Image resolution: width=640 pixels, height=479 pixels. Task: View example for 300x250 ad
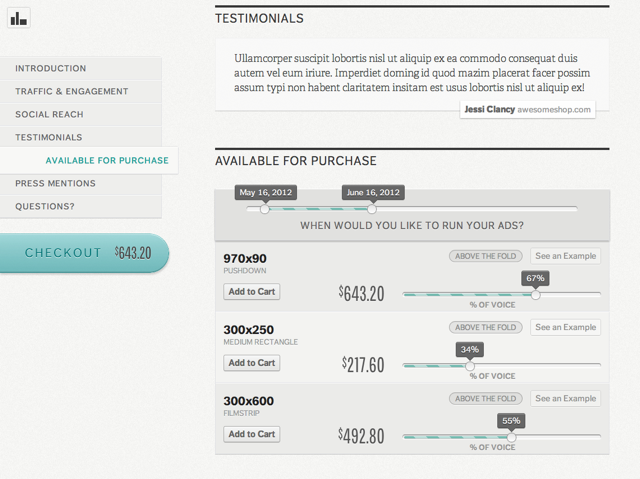tap(565, 328)
